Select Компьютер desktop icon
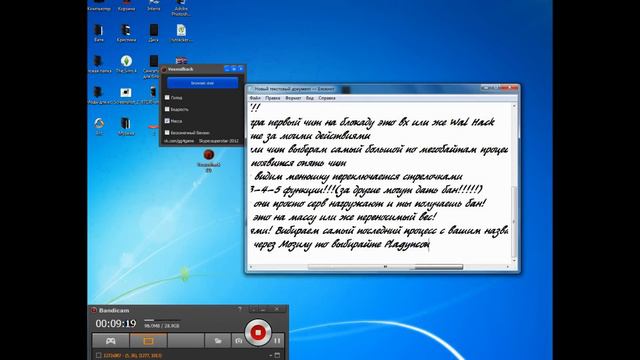Viewport: 640px width, 360px height. [99, 6]
